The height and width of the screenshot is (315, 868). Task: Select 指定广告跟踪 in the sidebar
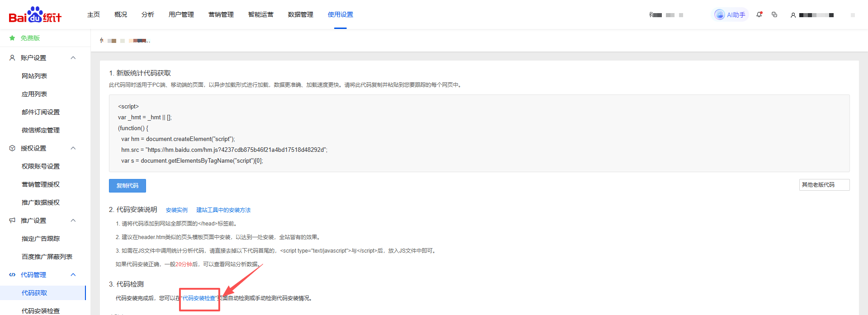point(41,239)
